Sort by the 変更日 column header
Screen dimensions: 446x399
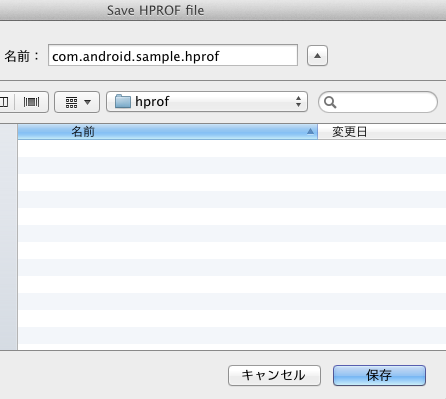(382, 132)
